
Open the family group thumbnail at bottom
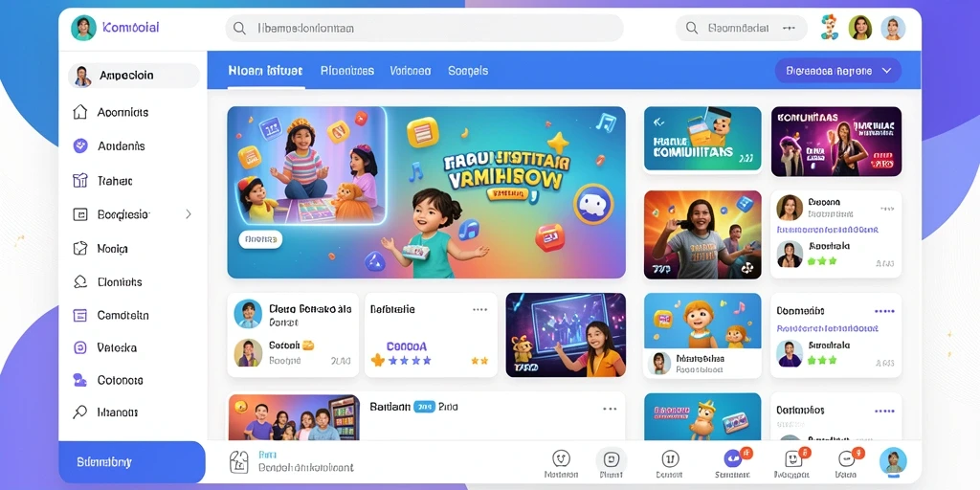click(x=294, y=417)
